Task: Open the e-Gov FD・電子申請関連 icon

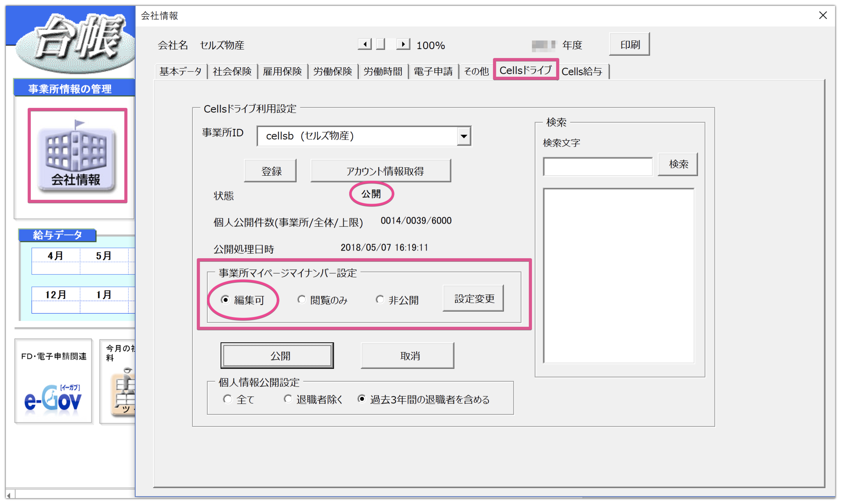Action: click(53, 381)
